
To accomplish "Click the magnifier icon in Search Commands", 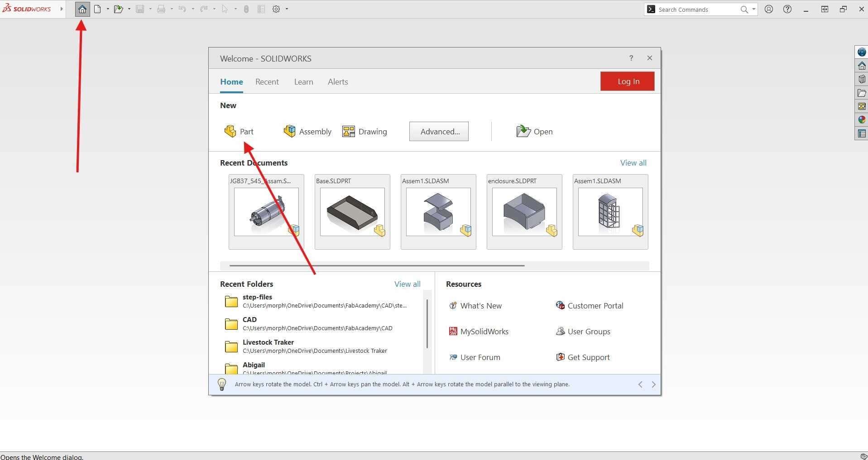I will point(744,9).
